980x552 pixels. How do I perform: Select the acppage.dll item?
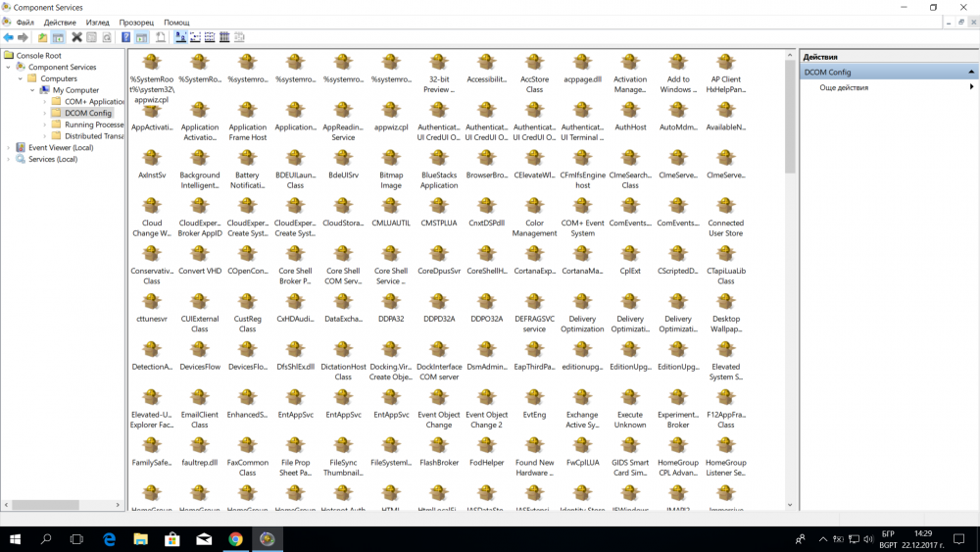[582, 68]
